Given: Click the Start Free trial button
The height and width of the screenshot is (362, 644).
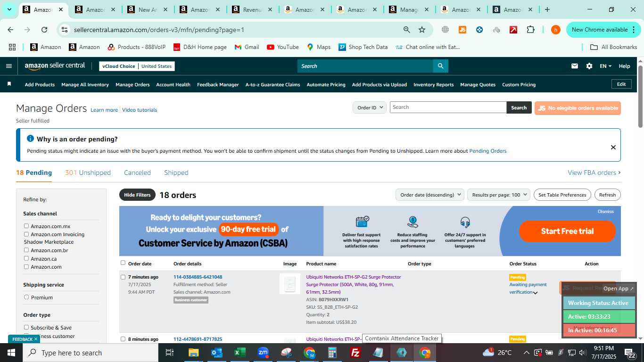Looking at the screenshot, I should [x=567, y=231].
